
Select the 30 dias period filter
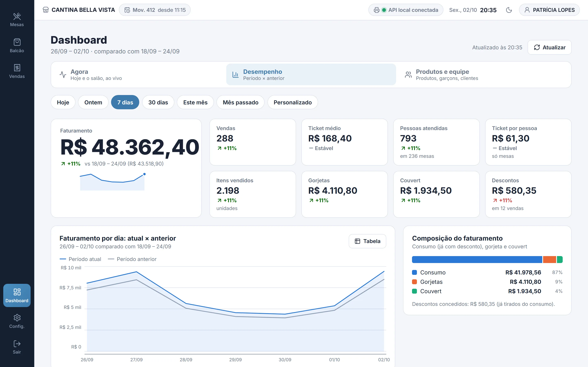coord(158,102)
